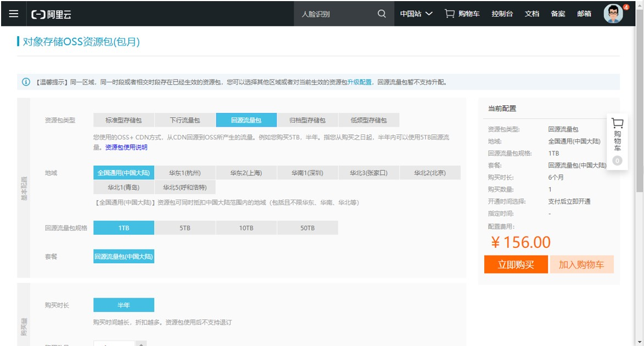Click the info icon in the tip bar
Image resolution: width=644 pixels, height=346 pixels.
(26, 82)
